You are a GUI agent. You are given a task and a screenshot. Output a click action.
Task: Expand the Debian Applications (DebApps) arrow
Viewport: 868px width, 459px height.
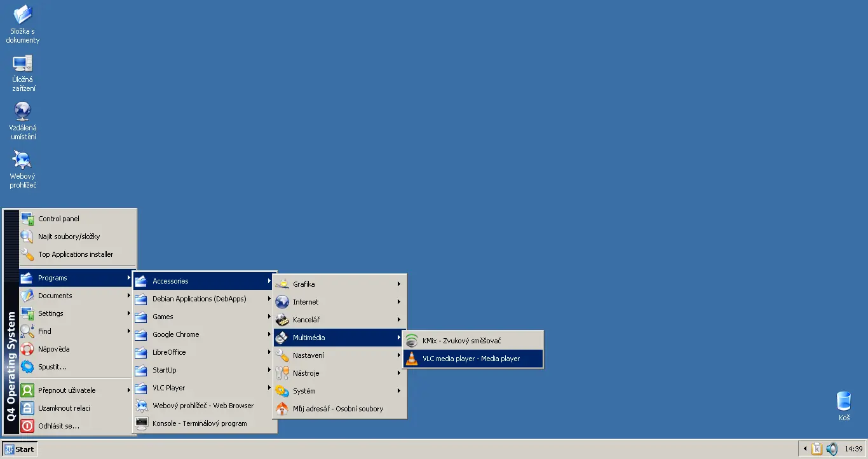pos(269,299)
